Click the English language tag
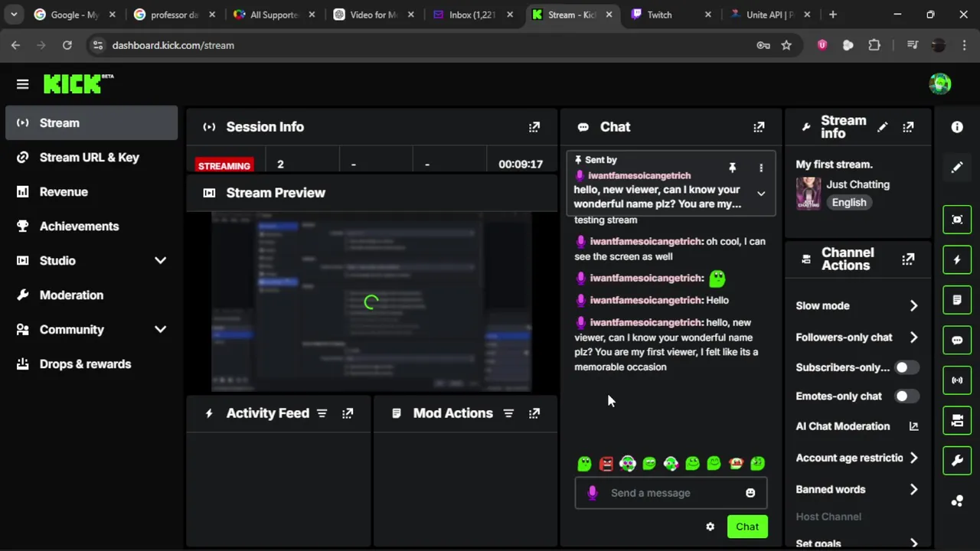The image size is (980, 551). [849, 203]
